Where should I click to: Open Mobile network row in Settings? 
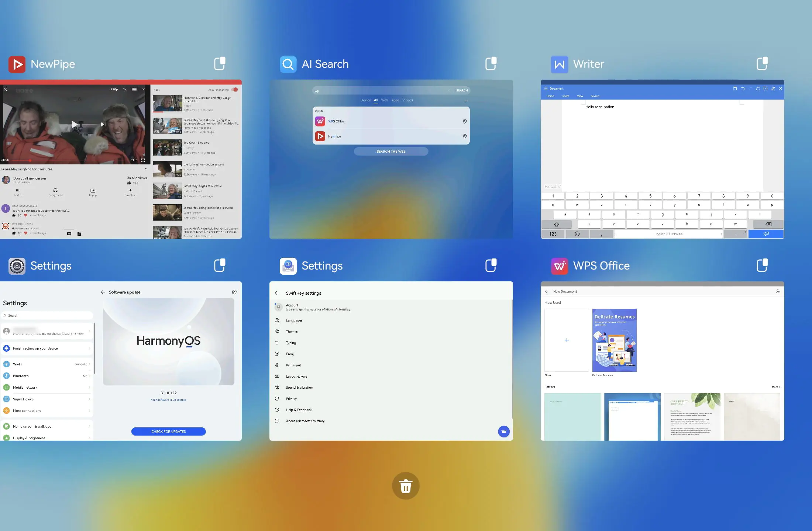click(x=47, y=388)
